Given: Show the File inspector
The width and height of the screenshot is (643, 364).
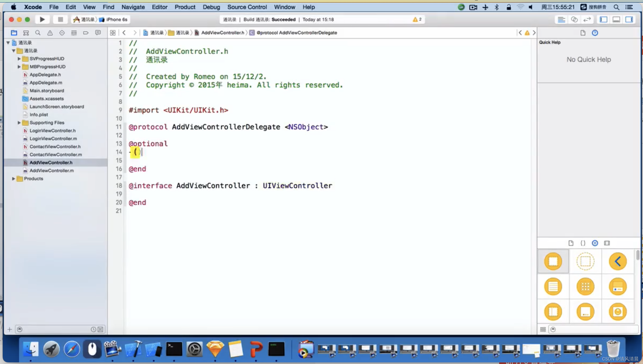Looking at the screenshot, I should (583, 33).
